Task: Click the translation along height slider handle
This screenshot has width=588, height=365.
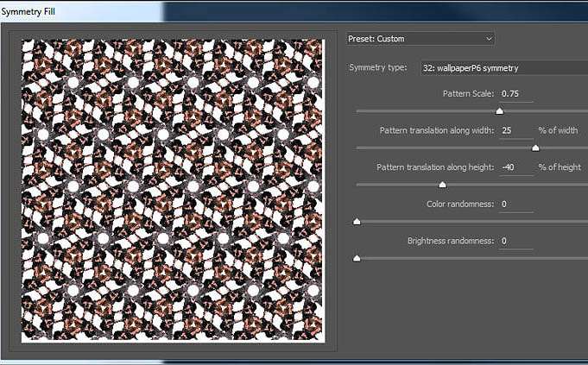Action: (x=442, y=185)
